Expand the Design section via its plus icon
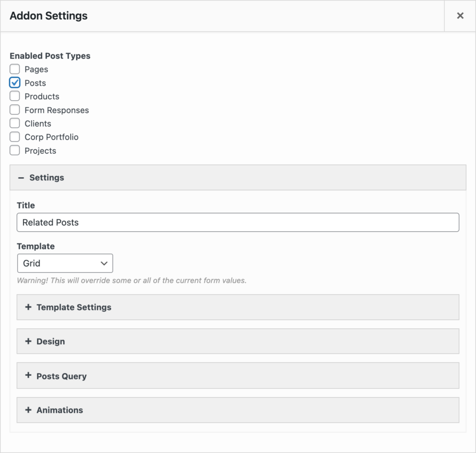The width and height of the screenshot is (476, 453). coord(27,341)
